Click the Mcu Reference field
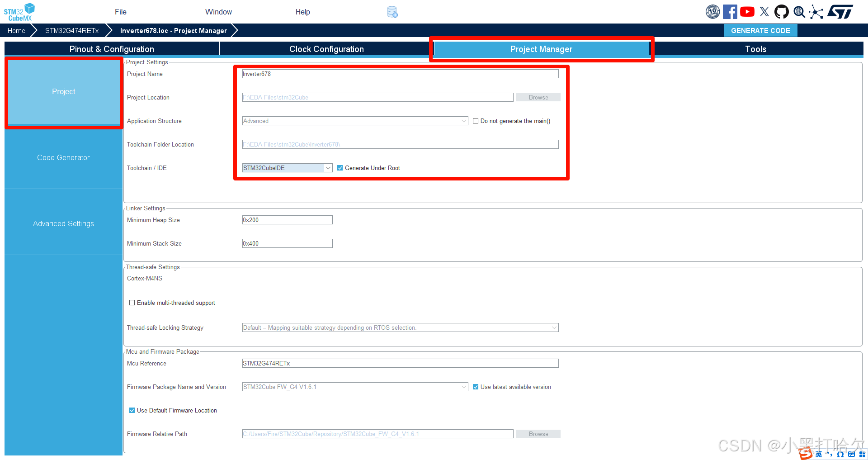 tap(401, 363)
